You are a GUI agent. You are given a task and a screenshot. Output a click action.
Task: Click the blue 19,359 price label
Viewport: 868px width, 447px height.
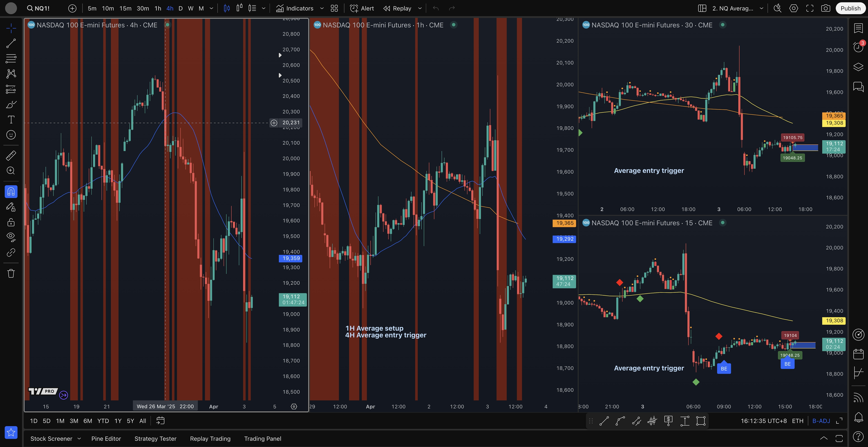pyautogui.click(x=291, y=258)
